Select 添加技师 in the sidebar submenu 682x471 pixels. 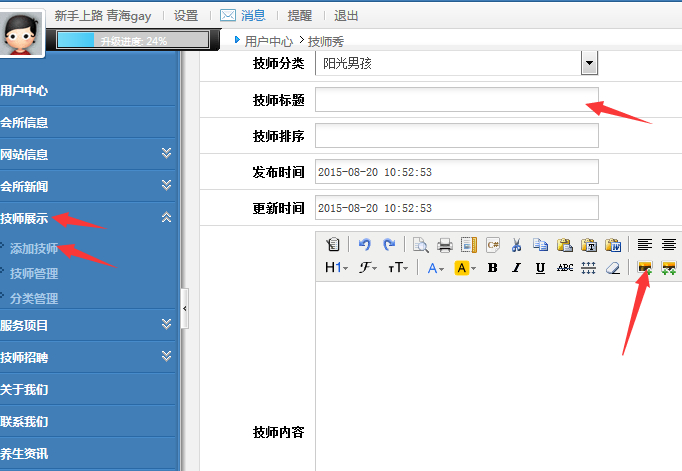34,249
